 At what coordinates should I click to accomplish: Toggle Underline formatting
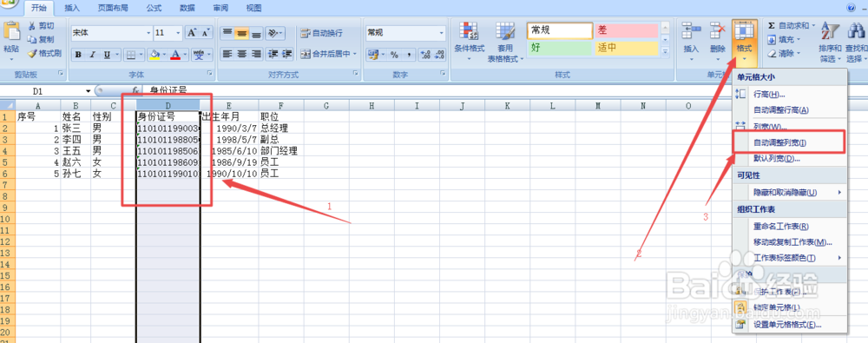point(106,55)
